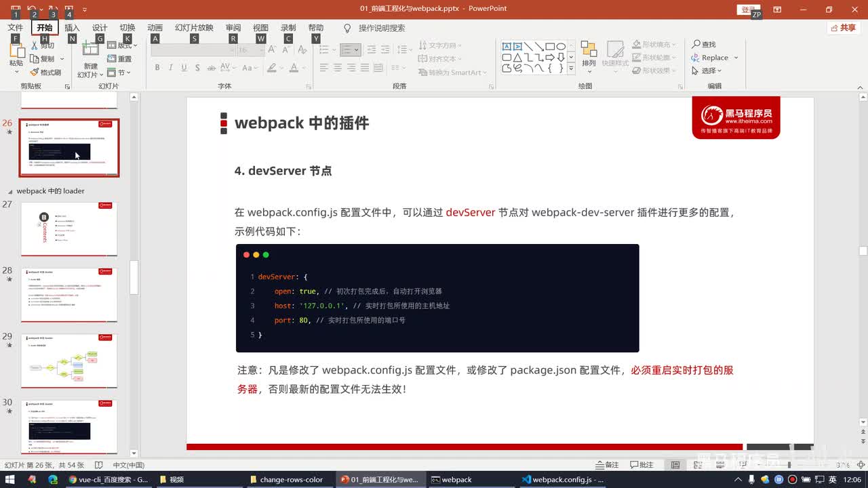Select the triangle shape in shapes gallery
The width and height of the screenshot is (868, 488).
[517, 58]
